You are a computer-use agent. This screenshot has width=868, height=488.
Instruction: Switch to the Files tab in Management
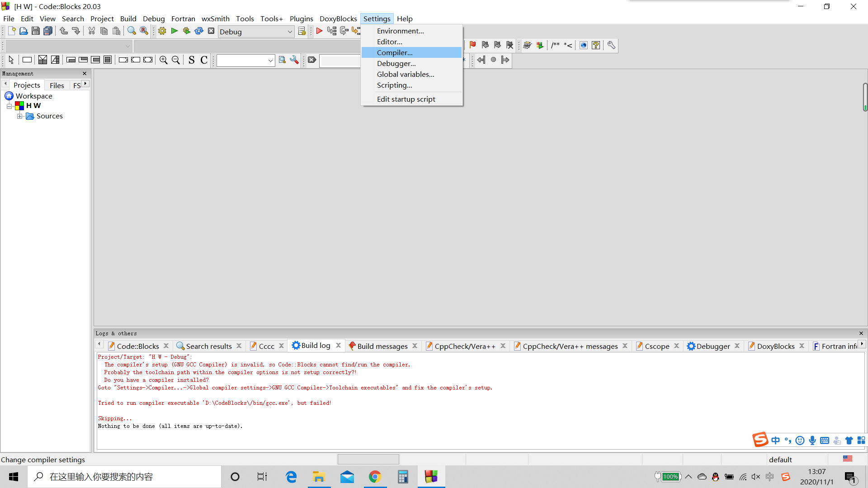click(x=57, y=85)
